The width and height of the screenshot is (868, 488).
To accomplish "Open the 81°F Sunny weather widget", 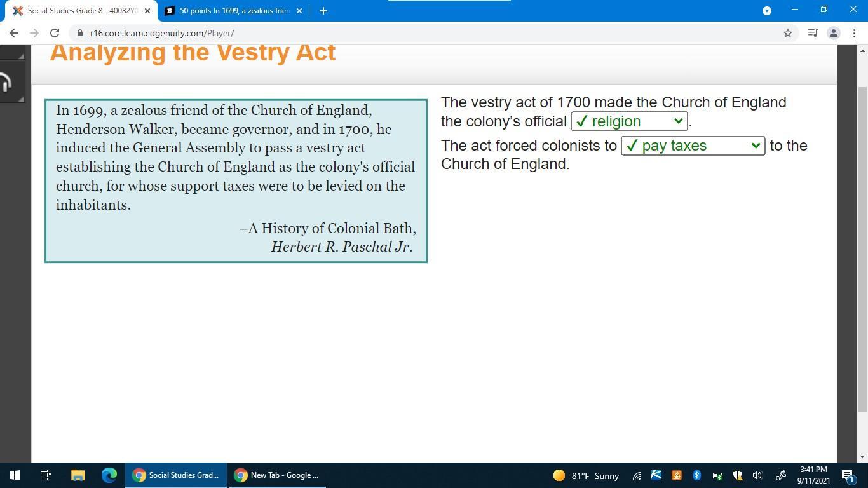I will (586, 475).
